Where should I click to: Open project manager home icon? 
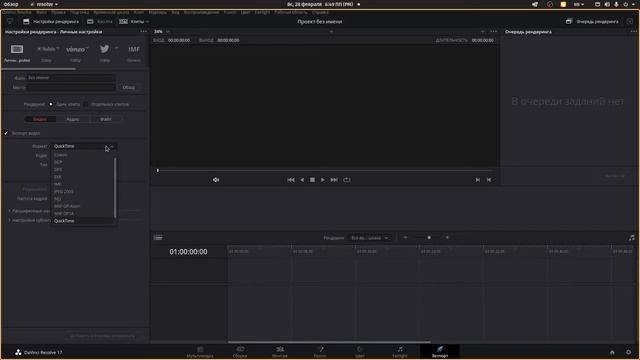pos(612,352)
